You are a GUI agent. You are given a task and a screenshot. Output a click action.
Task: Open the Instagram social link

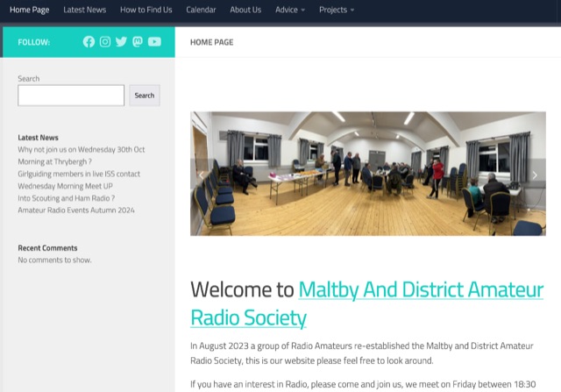tap(105, 42)
